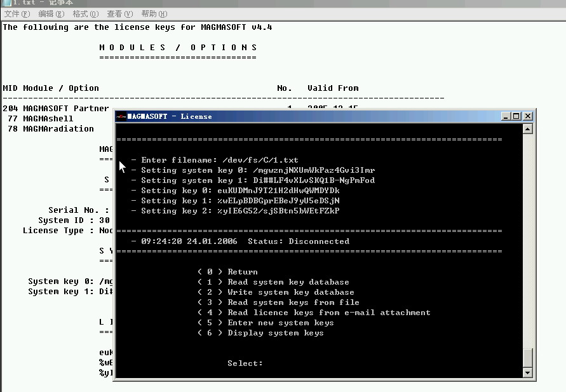This screenshot has width=566, height=392.
Task: Click the first line mentioning MAGMASOFT v4.4
Action: [137, 27]
